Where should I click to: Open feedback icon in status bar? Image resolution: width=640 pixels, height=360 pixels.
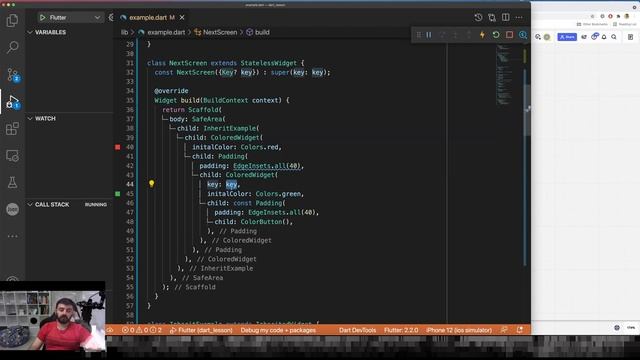tap(504, 330)
